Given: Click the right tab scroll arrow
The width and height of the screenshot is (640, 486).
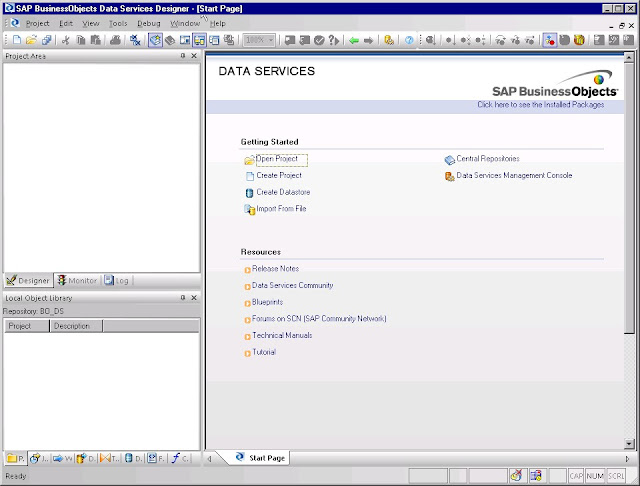Looking at the screenshot, I should tap(628, 459).
